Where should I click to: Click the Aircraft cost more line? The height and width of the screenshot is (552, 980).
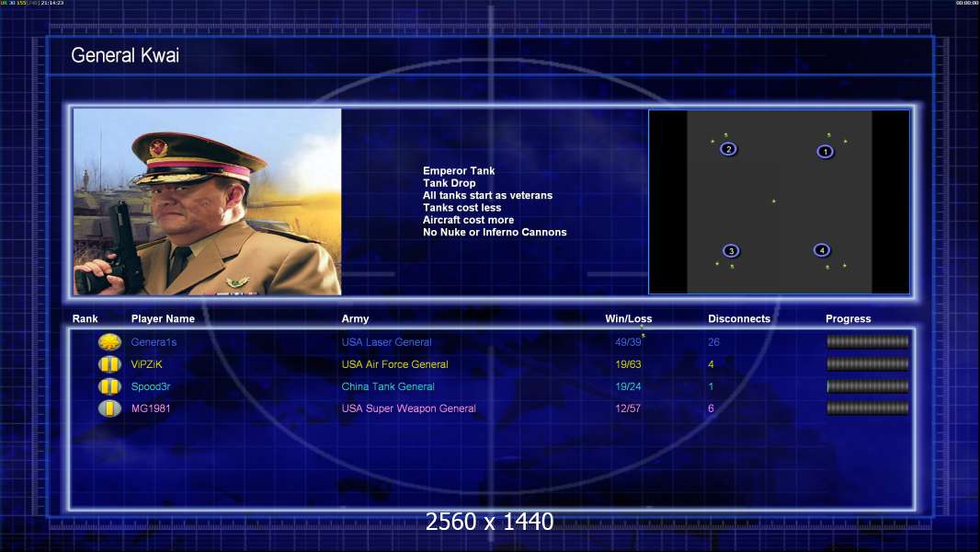pyautogui.click(x=468, y=220)
